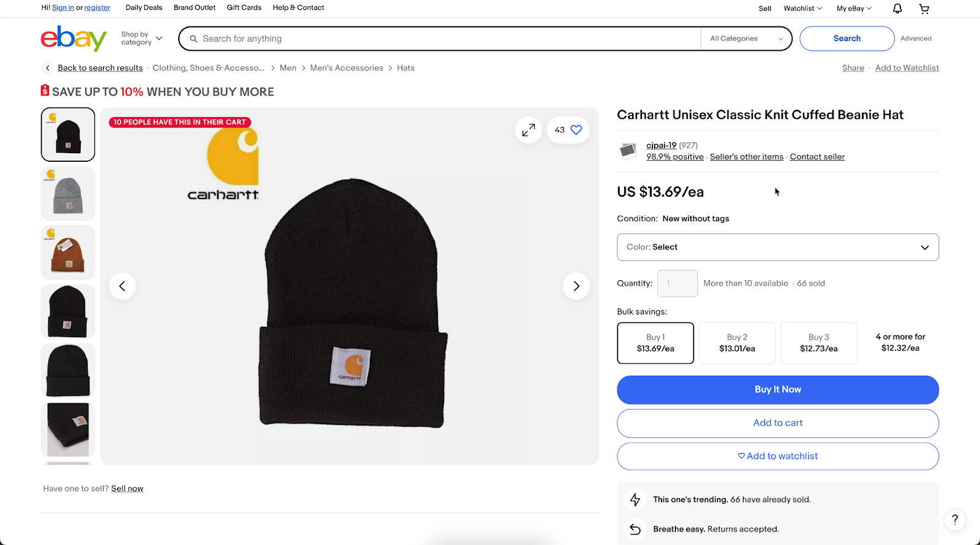Go back using the previous photo arrow
The height and width of the screenshot is (545, 980).
(122, 286)
